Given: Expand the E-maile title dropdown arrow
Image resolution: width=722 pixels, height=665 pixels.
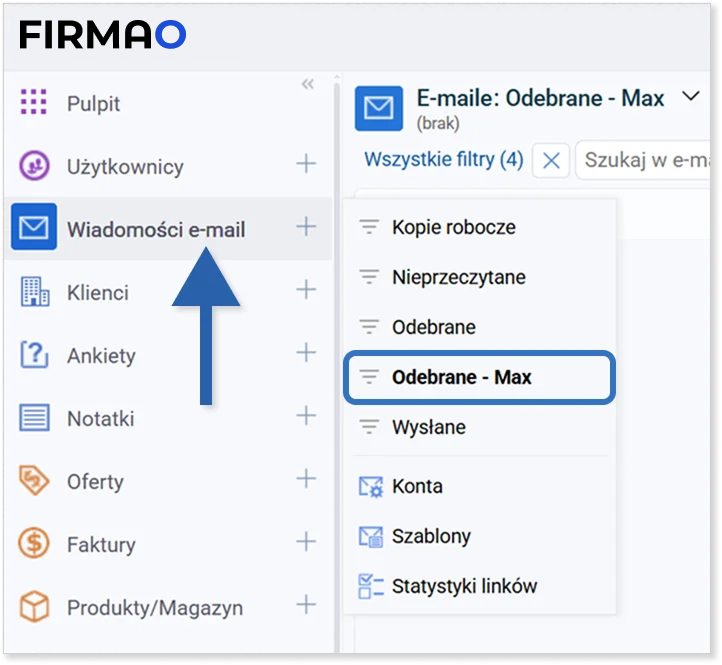Looking at the screenshot, I should point(690,97).
